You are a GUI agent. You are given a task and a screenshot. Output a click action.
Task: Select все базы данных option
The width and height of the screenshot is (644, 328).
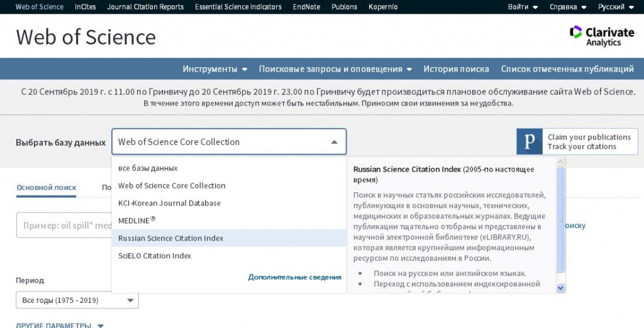click(229, 168)
